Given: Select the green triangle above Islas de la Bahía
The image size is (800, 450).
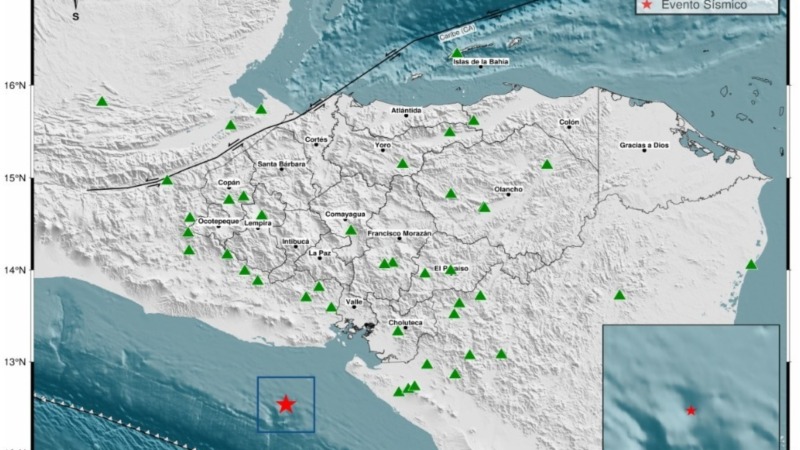Looking at the screenshot, I should coord(457,53).
